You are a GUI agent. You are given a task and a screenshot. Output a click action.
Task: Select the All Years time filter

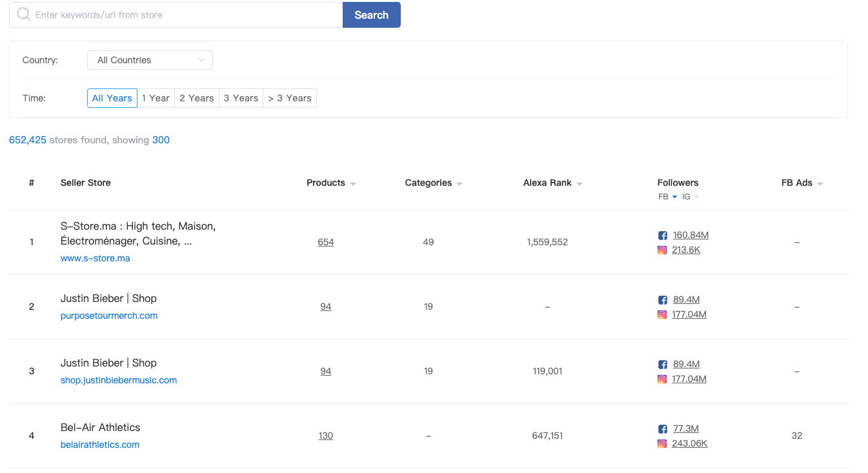(112, 98)
